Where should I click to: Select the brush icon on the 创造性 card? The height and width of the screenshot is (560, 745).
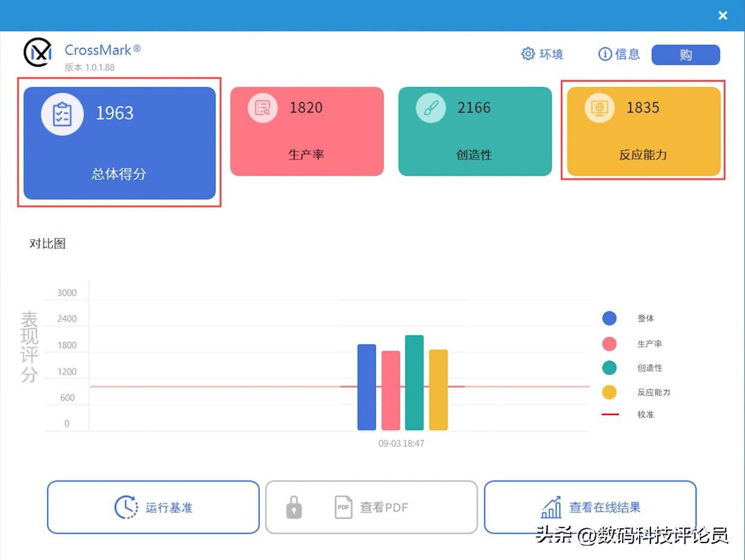(430, 108)
